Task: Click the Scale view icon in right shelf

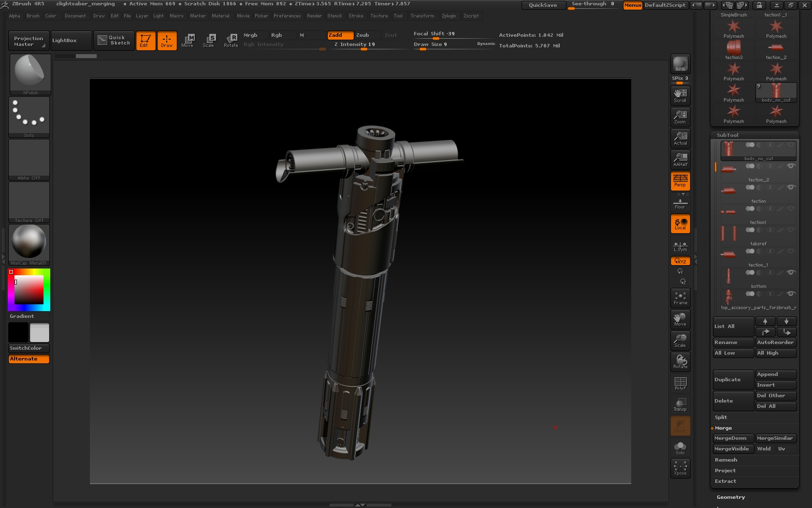Action: (x=680, y=341)
